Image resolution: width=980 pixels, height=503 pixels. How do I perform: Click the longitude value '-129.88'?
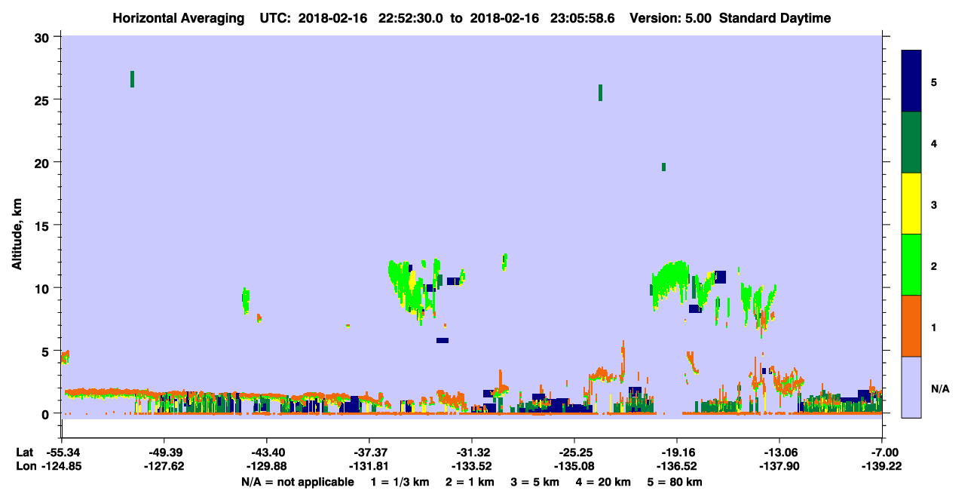tap(266, 466)
